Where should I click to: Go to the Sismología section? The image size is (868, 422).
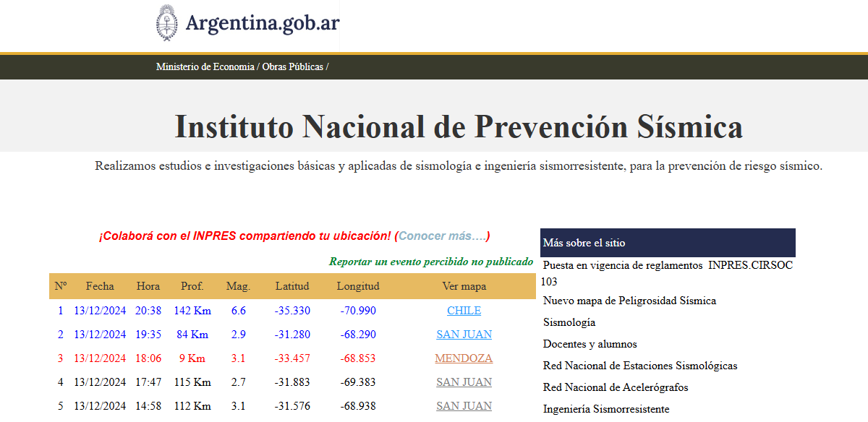pos(569,322)
